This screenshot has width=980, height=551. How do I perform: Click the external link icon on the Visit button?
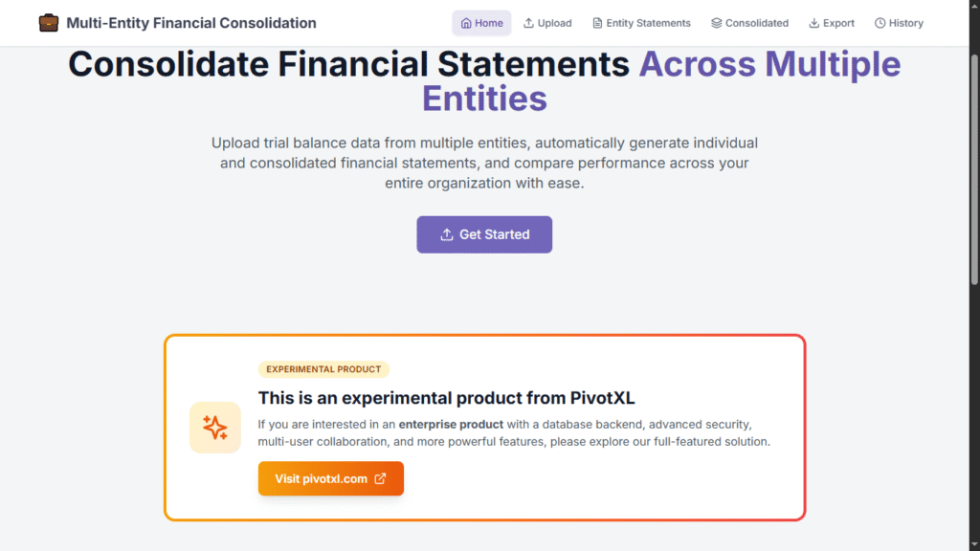click(380, 478)
